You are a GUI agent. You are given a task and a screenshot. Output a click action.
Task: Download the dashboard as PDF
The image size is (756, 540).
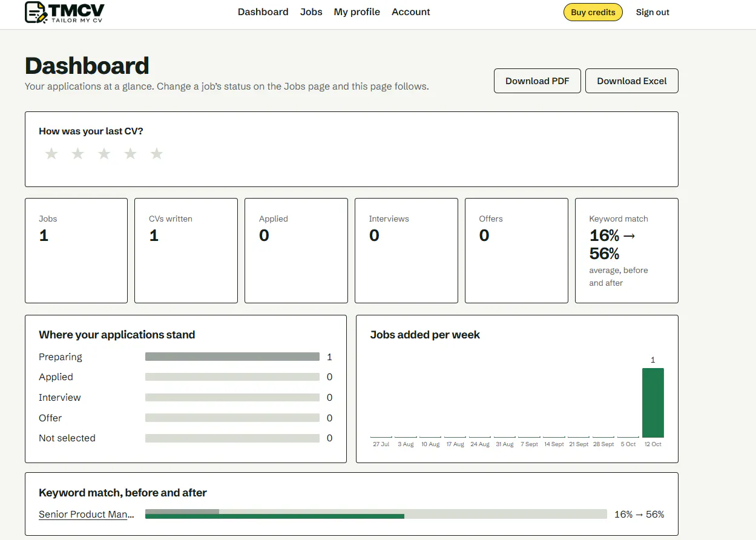537,81
